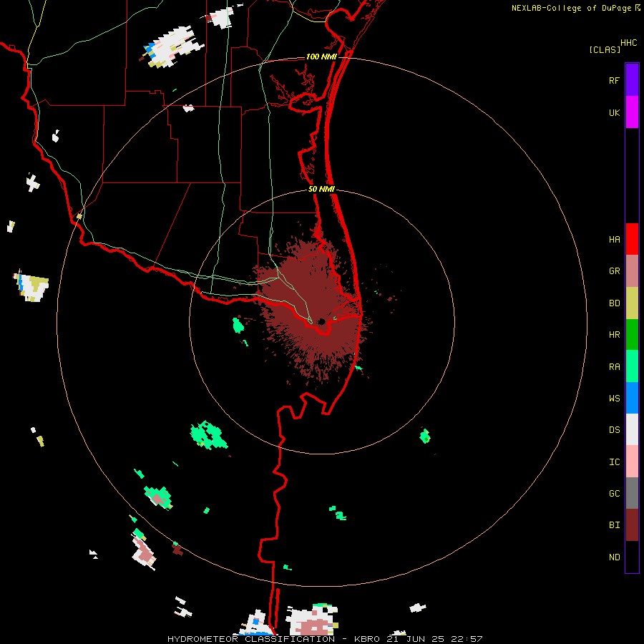Click the purple RF legend color swatch

pyautogui.click(x=632, y=80)
